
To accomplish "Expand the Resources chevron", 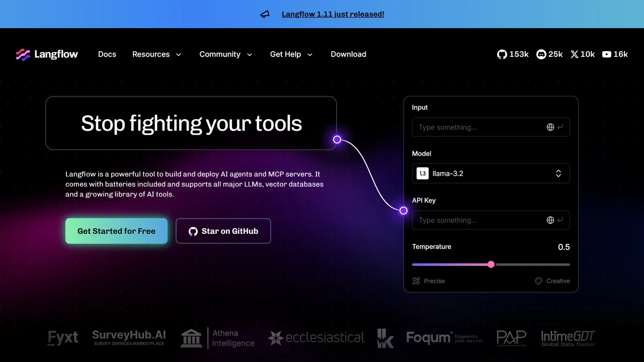I will (178, 55).
